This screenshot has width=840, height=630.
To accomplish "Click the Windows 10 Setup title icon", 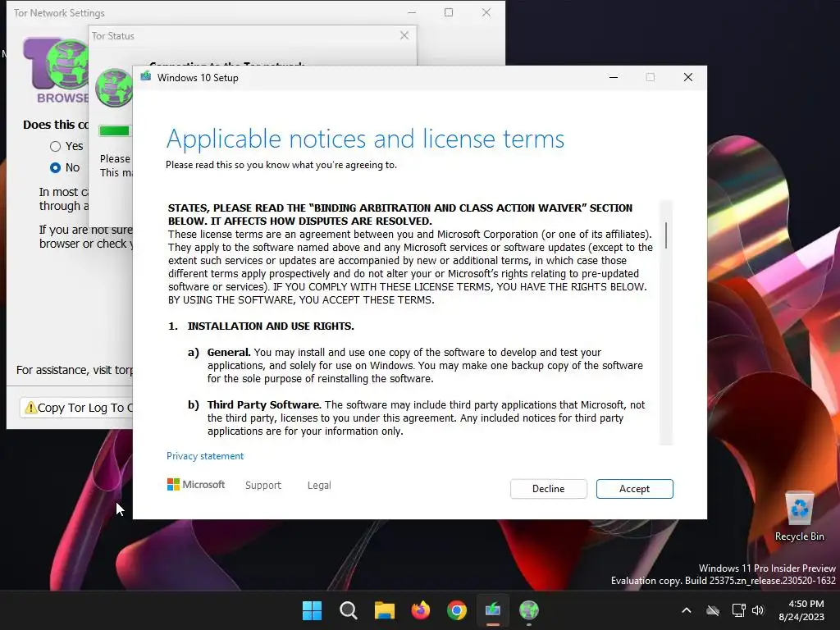I will pyautogui.click(x=146, y=76).
